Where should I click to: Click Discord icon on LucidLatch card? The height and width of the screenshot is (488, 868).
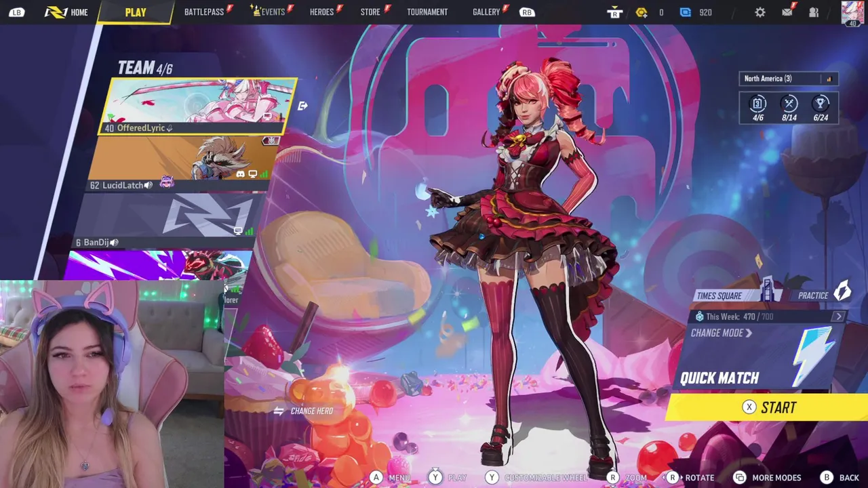pos(240,174)
